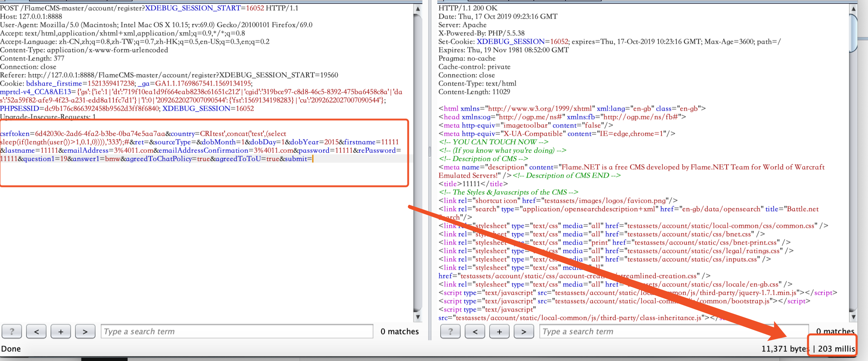Go to next match in request pane
The image size is (868, 361).
[85, 331]
